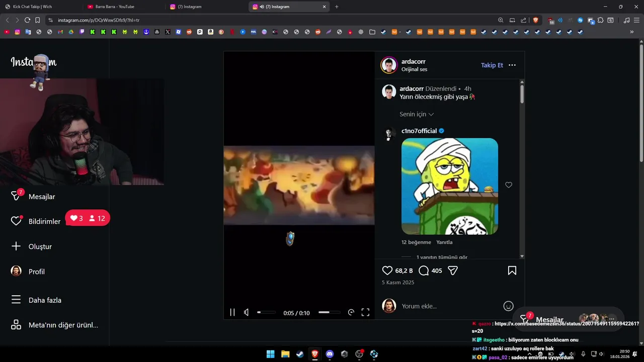Open the Amazon bookmark in the bookmarks bar
Viewport: 644px width, 362px height.
(x=210, y=32)
